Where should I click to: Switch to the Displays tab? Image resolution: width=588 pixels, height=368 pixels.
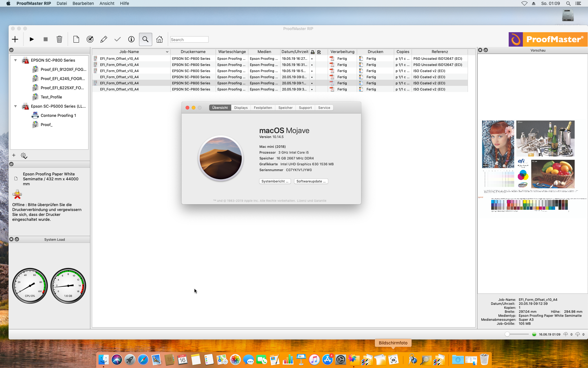[241, 108]
